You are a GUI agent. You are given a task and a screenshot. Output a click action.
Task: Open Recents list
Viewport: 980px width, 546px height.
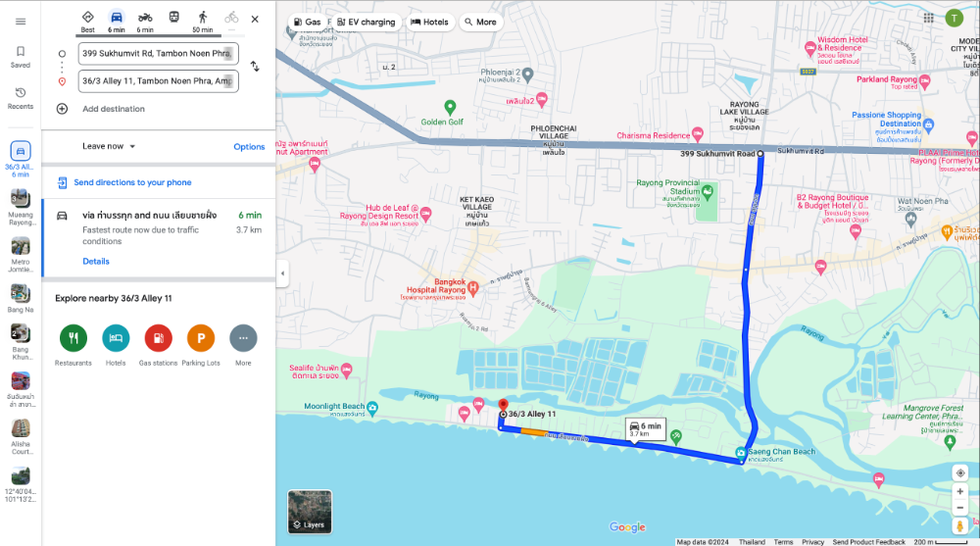21,98
